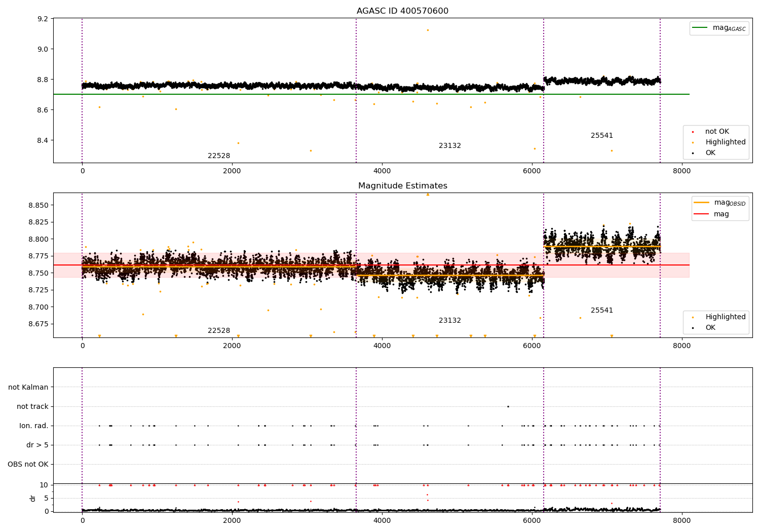Viewport: 760px width, 532px height.
Task: Select 'Highlighted' legend entry in the top plot
Action: pyautogui.click(x=725, y=142)
